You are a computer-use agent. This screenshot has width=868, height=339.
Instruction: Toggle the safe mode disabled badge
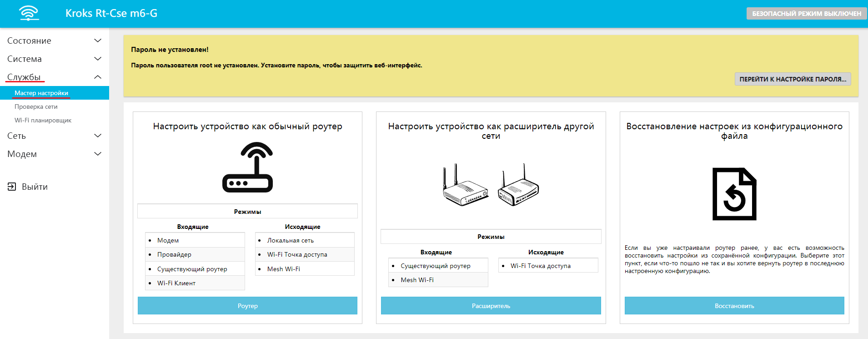(x=806, y=14)
